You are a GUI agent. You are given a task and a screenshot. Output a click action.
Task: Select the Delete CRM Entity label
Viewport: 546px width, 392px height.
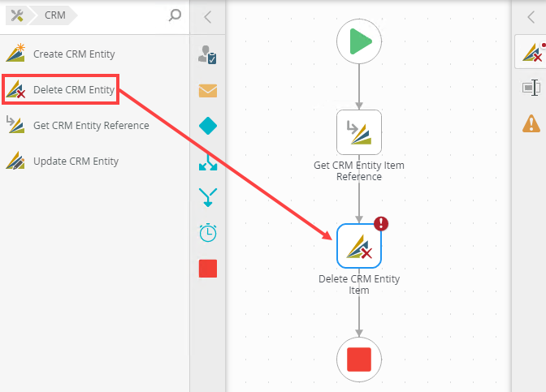click(x=74, y=90)
